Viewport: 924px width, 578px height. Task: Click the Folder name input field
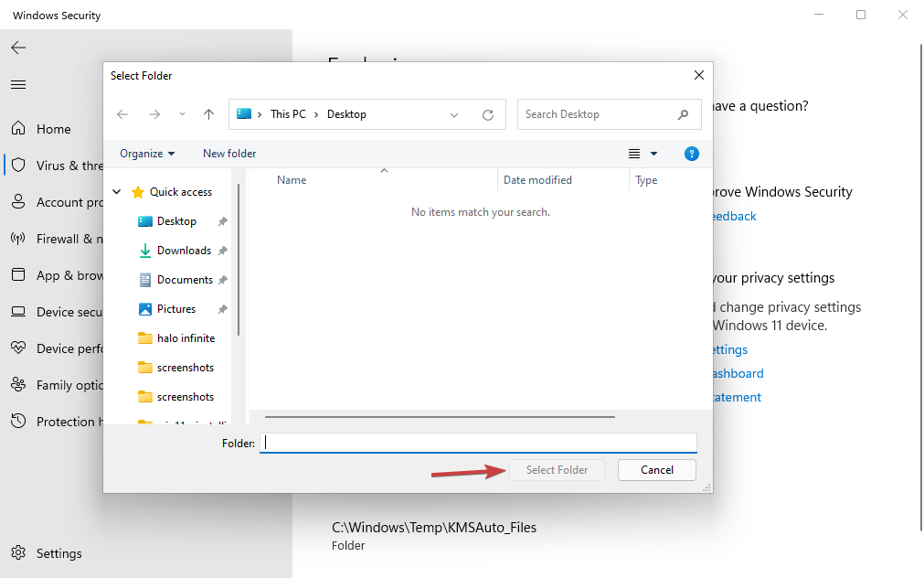coord(478,443)
